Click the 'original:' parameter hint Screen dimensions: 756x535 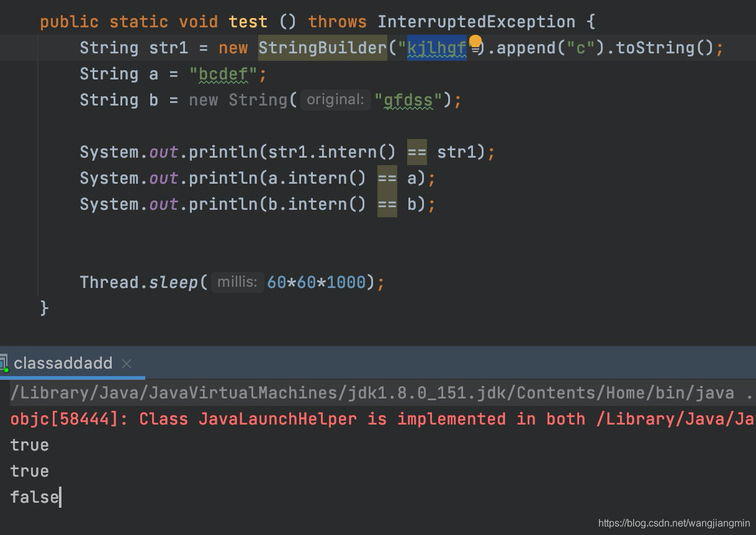tap(335, 99)
